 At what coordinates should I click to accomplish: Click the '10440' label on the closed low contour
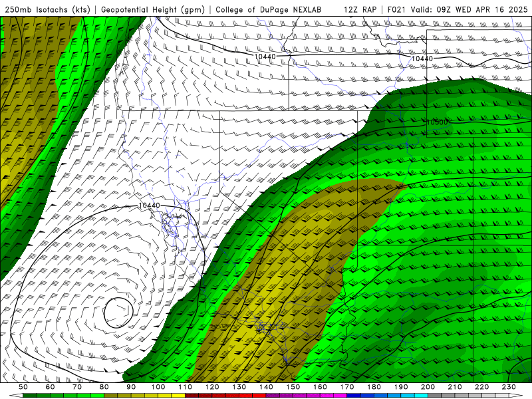coord(149,205)
